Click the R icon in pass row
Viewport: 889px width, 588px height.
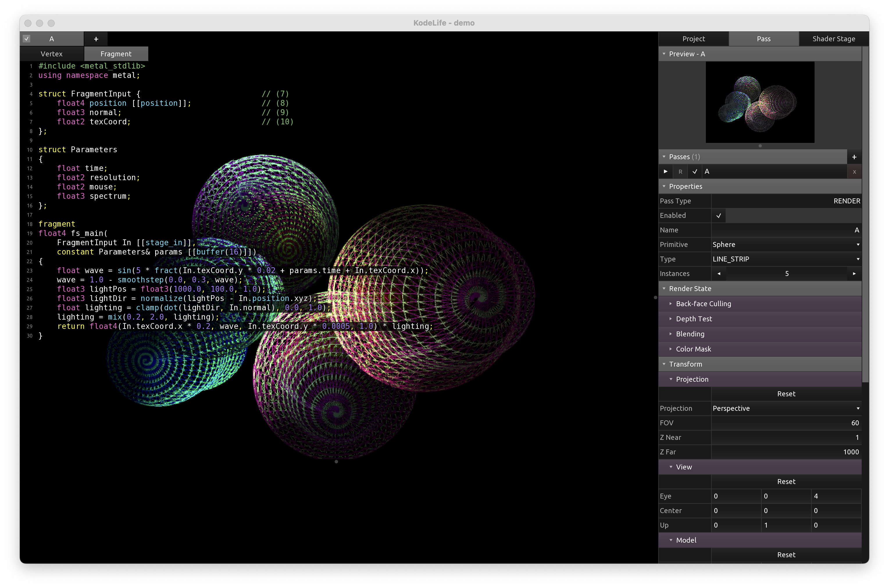pos(680,172)
